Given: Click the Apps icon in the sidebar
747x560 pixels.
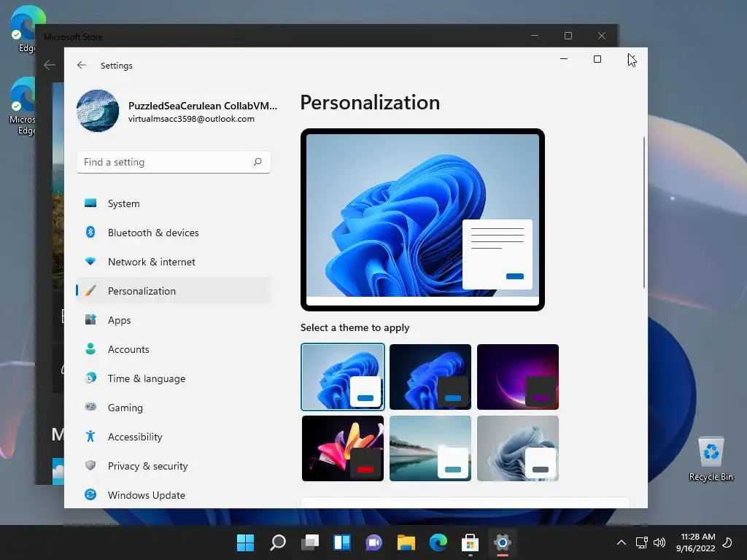Looking at the screenshot, I should pyautogui.click(x=90, y=319).
